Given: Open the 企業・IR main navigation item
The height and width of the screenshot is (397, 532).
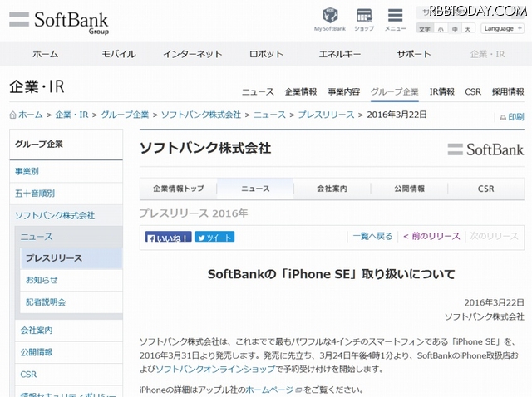Looking at the screenshot, I should pos(487,54).
